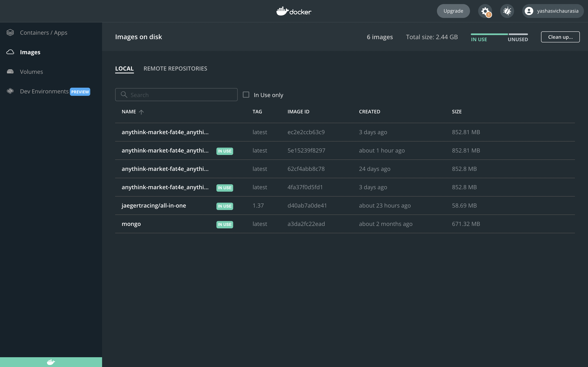Click the Dev Environments stacked-layers icon
The image size is (588, 367).
click(x=10, y=91)
